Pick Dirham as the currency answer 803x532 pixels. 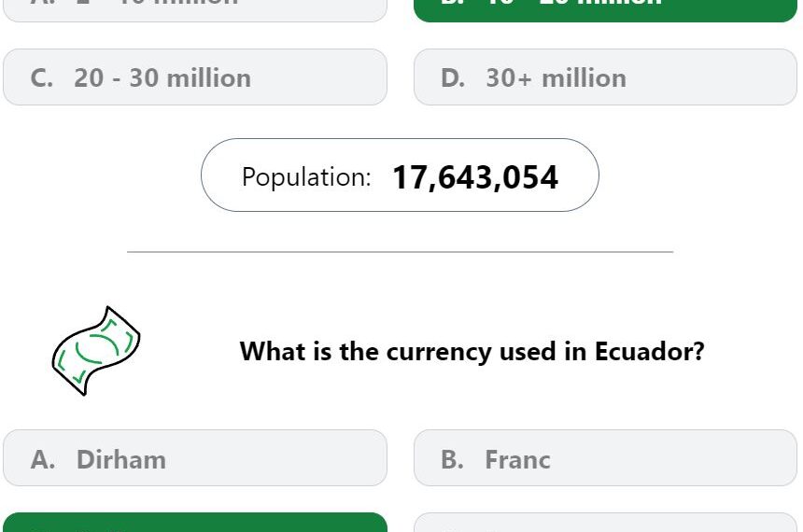(x=195, y=458)
